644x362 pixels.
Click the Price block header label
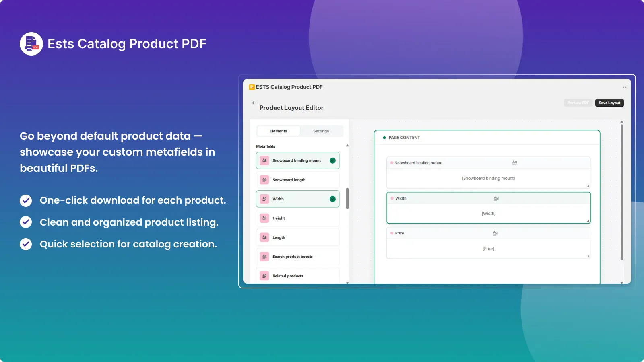[x=399, y=233]
